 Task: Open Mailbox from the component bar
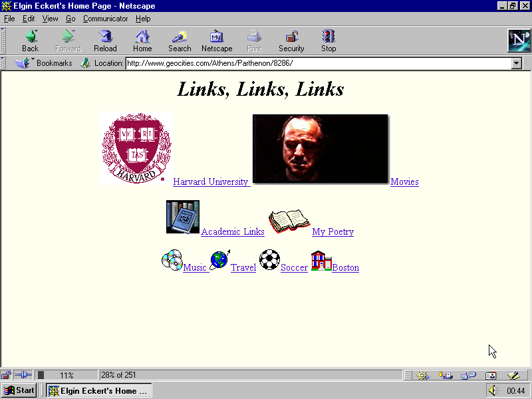coord(446,375)
